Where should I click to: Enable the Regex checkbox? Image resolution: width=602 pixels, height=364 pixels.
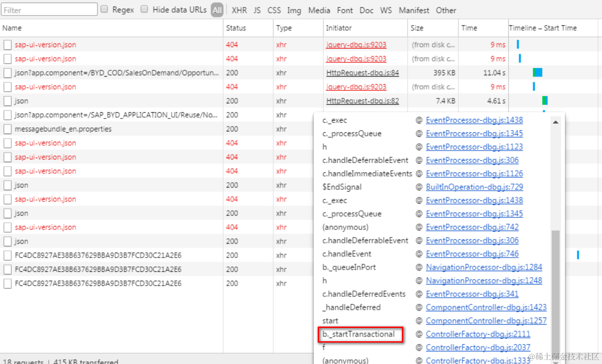coord(104,9)
